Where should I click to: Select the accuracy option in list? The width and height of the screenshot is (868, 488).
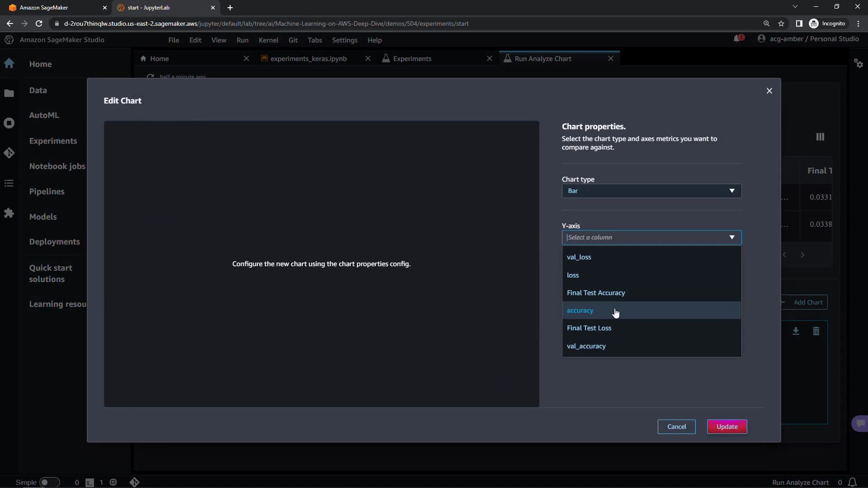(580, 310)
